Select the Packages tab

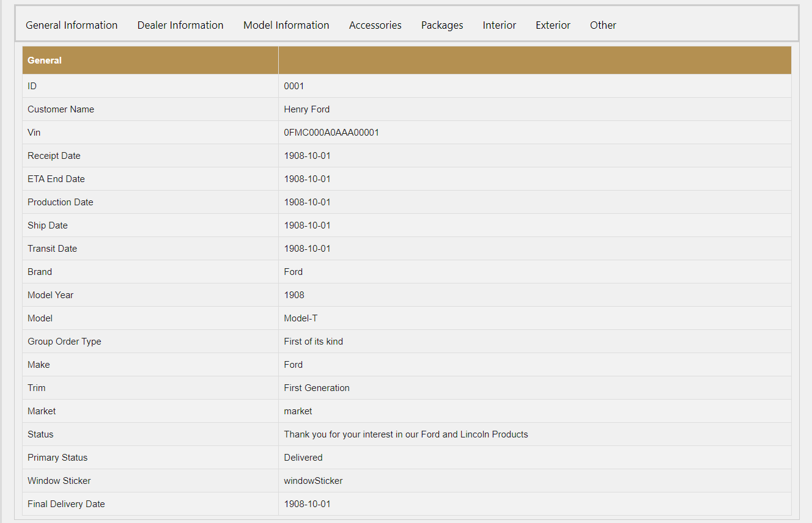click(x=442, y=25)
